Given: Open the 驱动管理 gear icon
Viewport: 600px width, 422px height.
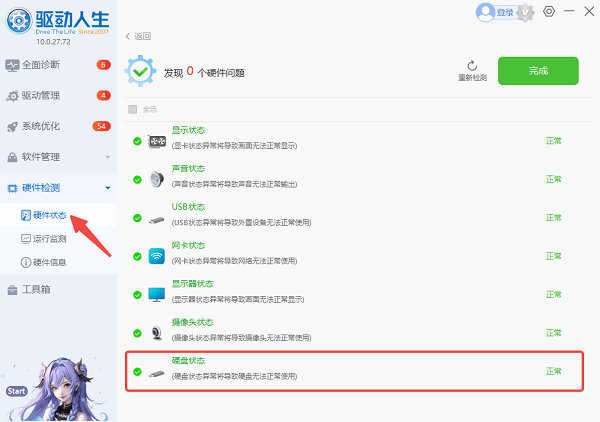Looking at the screenshot, I should click(12, 96).
